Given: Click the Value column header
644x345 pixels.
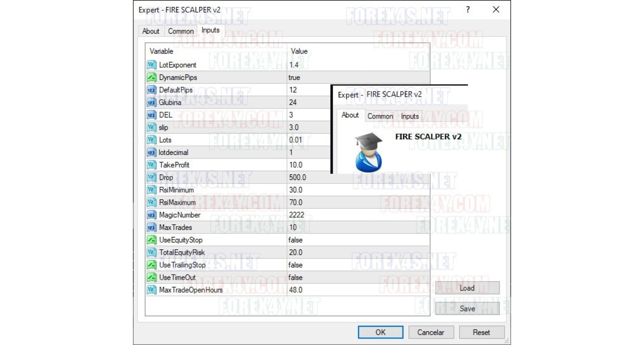Looking at the screenshot, I should (299, 51).
